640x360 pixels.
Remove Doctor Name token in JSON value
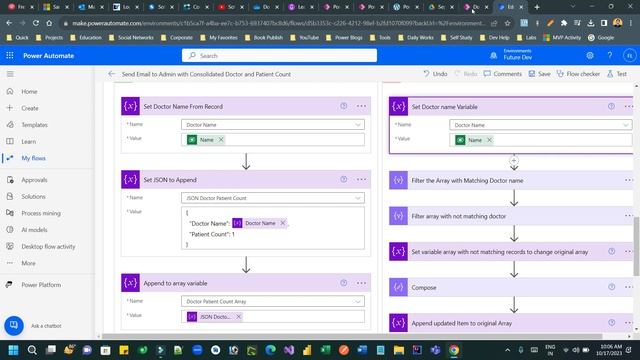click(282, 223)
